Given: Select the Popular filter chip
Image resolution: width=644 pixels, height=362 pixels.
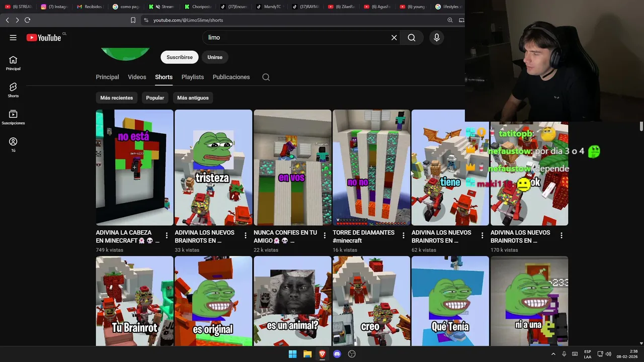Looking at the screenshot, I should pos(155,98).
